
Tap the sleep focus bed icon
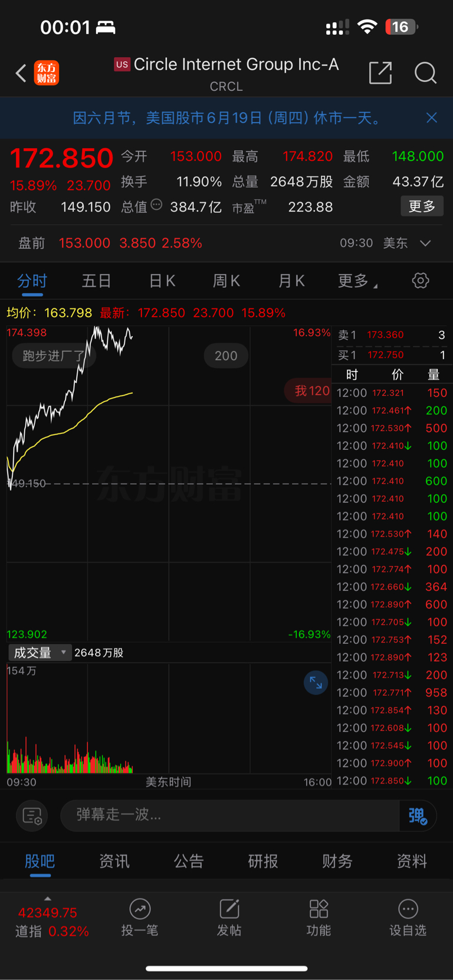[106, 27]
